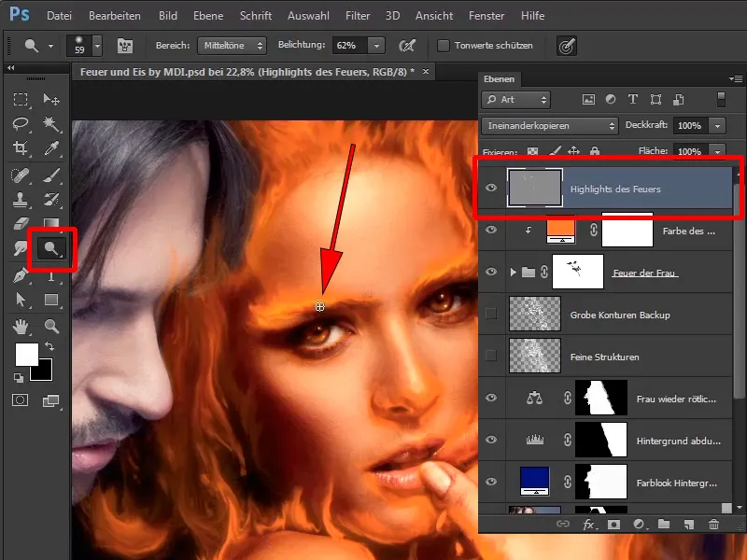Image resolution: width=747 pixels, height=560 pixels.
Task: Open the Ineinanderkopieren blend mode dropdown
Action: coord(549,125)
